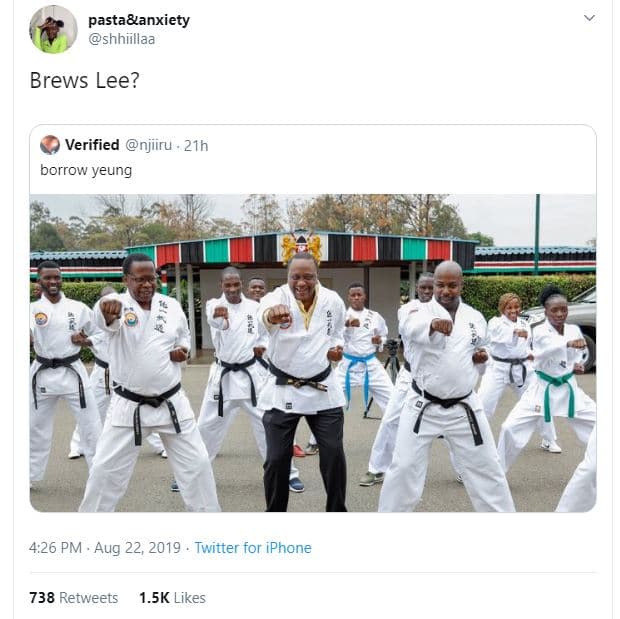Image resolution: width=620 pixels, height=619 pixels.
Task: Click the 'borrow yeung' quoted tweet text
Action: [86, 170]
